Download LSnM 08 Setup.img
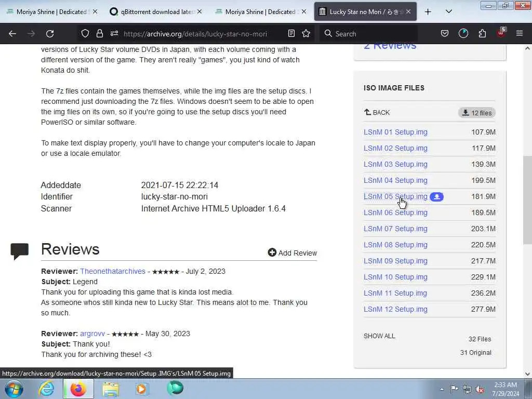 coord(395,245)
